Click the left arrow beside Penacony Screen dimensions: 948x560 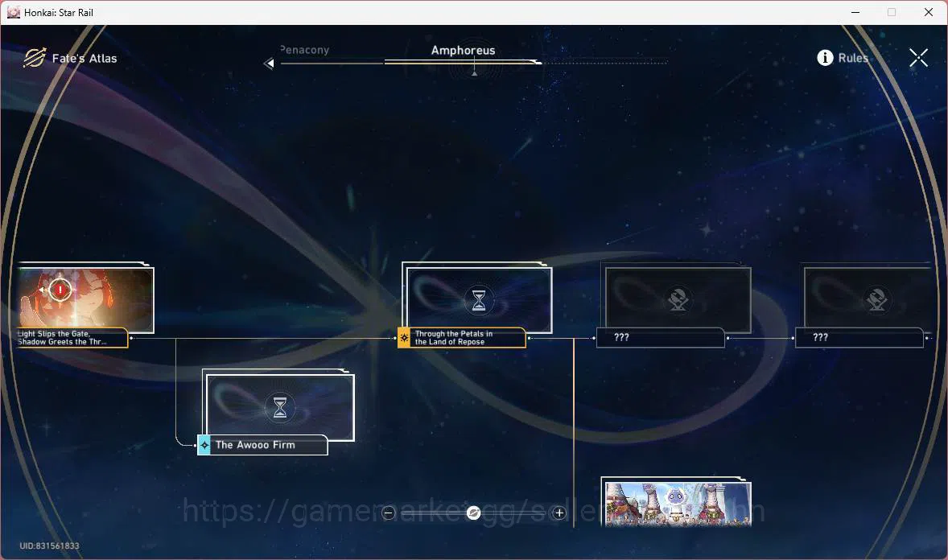tap(269, 63)
